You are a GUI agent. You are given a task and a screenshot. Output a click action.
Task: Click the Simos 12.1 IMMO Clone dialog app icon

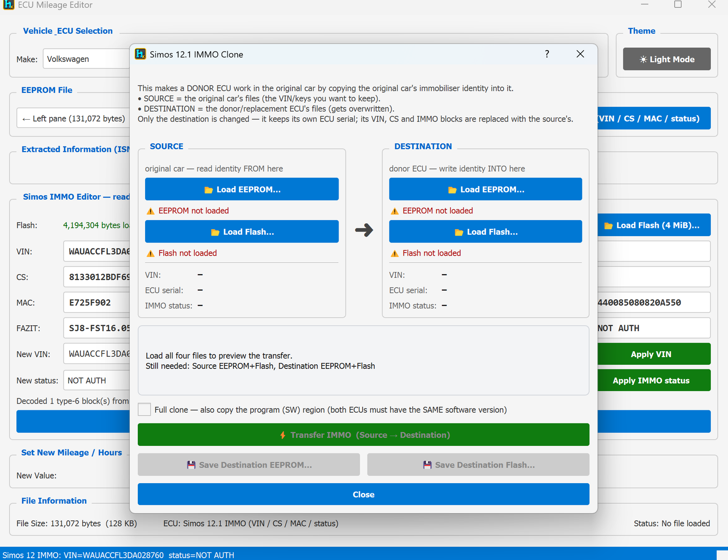coord(141,54)
